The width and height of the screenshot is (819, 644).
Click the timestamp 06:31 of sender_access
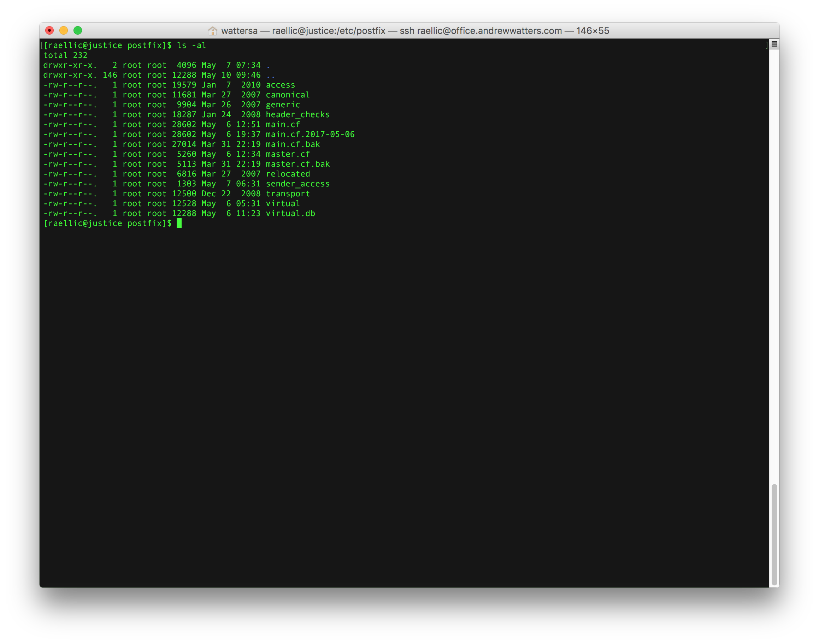click(248, 184)
